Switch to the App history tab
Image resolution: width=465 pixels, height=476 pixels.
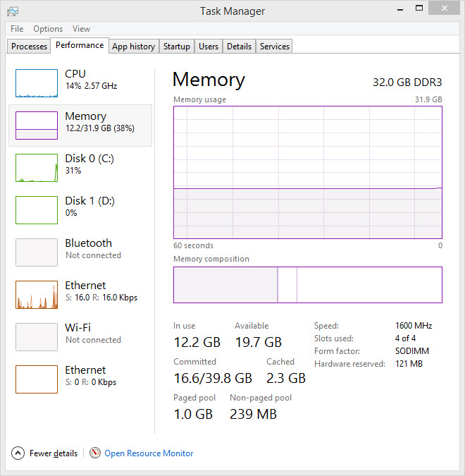pyautogui.click(x=133, y=47)
